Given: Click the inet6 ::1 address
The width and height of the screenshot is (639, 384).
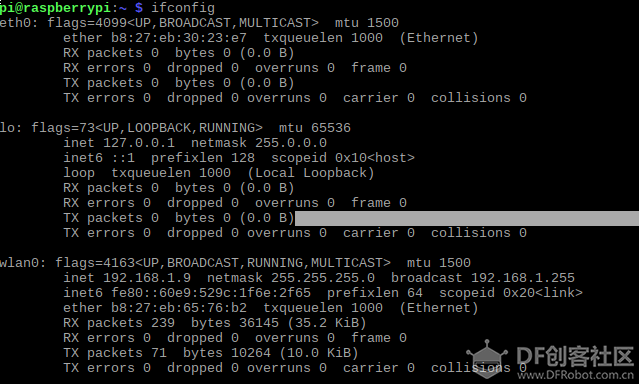Looking at the screenshot, I should point(99,158).
